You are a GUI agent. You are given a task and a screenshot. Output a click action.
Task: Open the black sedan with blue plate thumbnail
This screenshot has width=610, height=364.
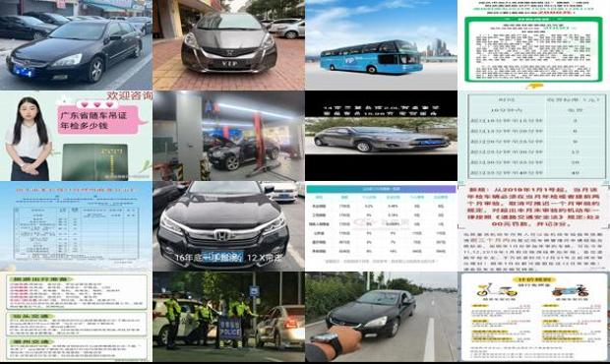coord(76,44)
